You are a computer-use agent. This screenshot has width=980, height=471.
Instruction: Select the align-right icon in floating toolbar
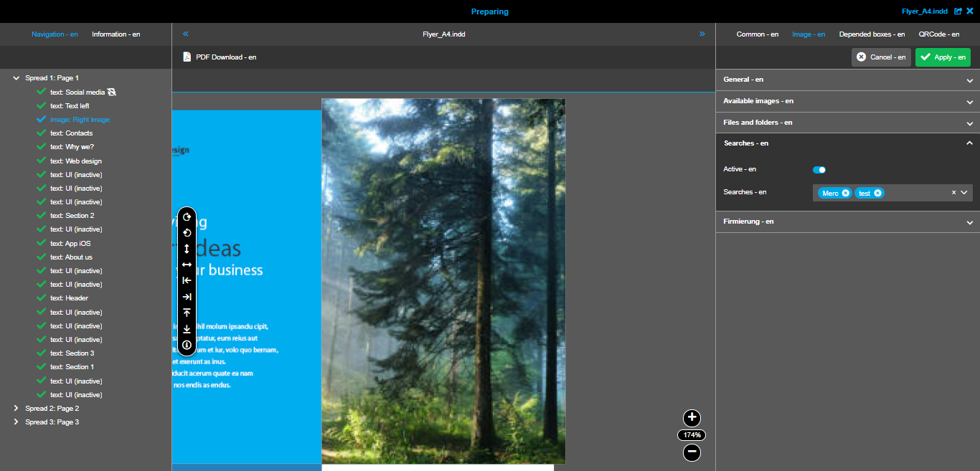[x=187, y=296]
